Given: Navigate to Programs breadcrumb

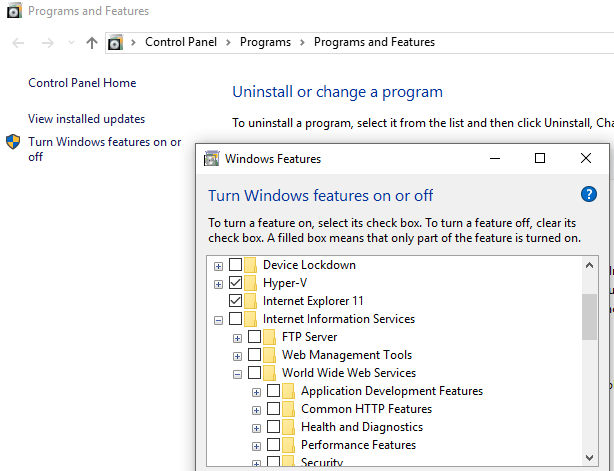Looking at the screenshot, I should [x=265, y=42].
